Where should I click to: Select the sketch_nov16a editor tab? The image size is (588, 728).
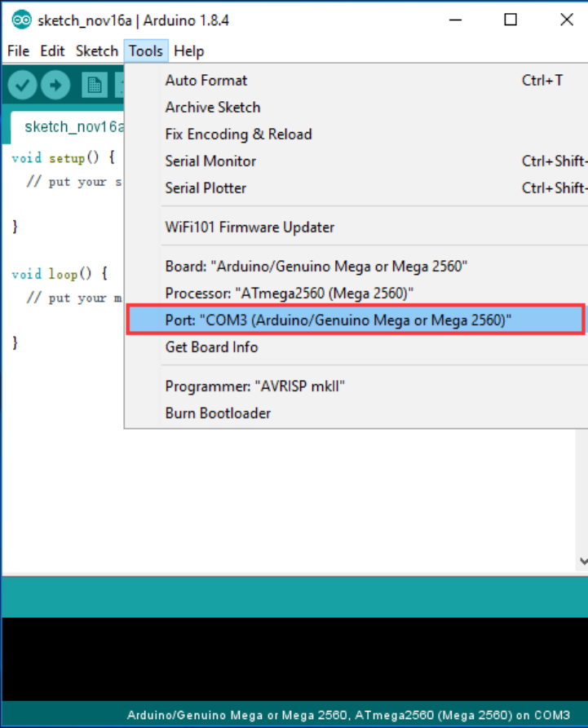click(x=68, y=126)
